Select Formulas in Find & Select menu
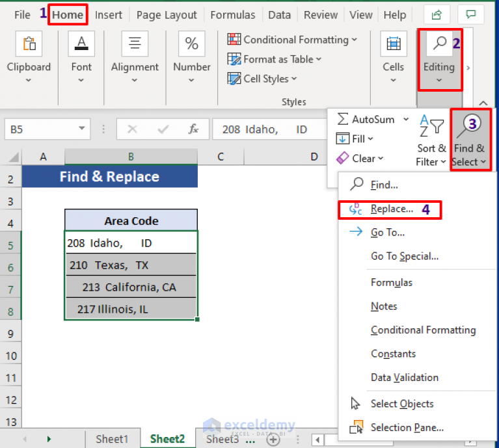The width and height of the screenshot is (499, 448). click(x=417, y=282)
